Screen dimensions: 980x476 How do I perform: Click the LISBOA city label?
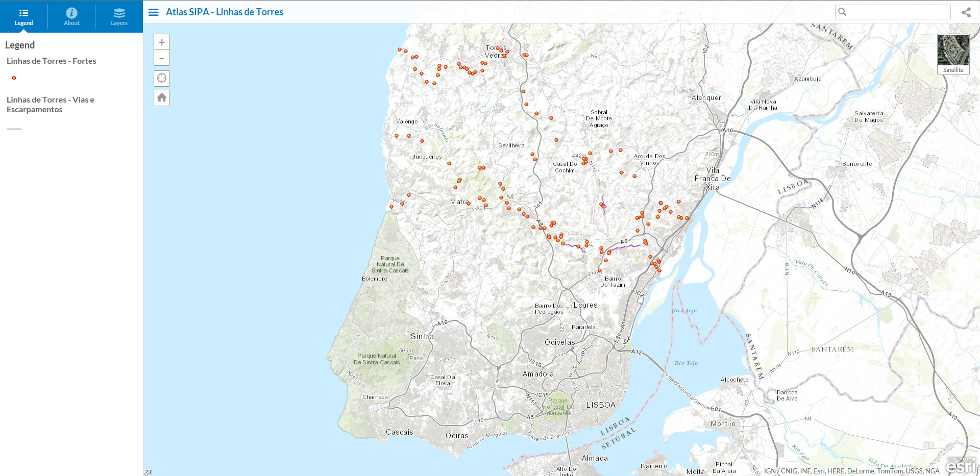(x=601, y=405)
